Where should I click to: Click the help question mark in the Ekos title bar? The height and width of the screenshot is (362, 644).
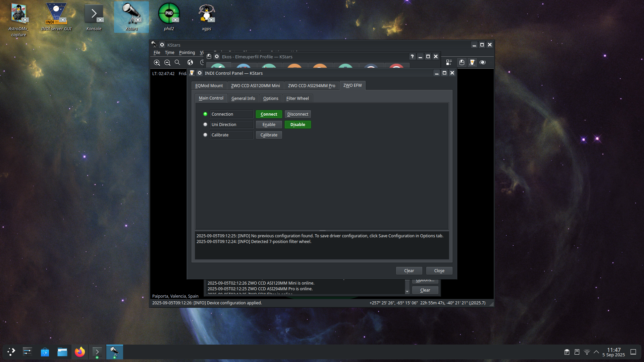412,56
